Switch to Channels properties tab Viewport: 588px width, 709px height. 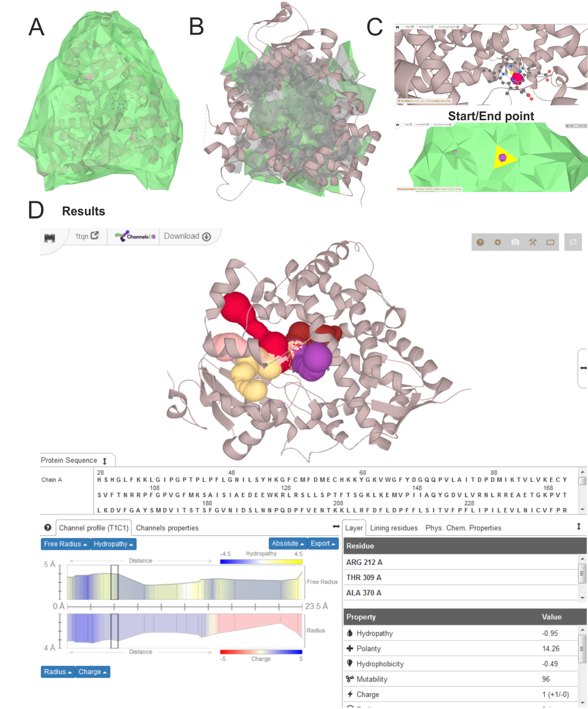[x=167, y=528]
